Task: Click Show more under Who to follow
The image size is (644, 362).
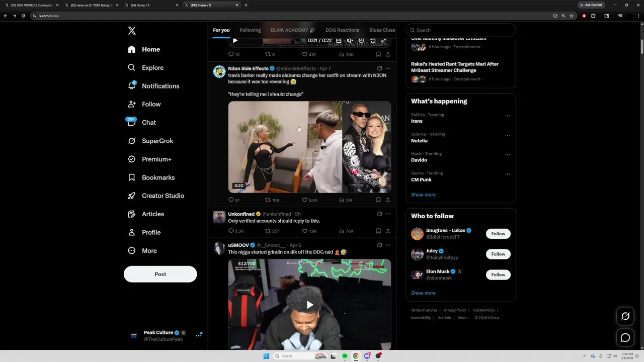Action: coord(423,293)
